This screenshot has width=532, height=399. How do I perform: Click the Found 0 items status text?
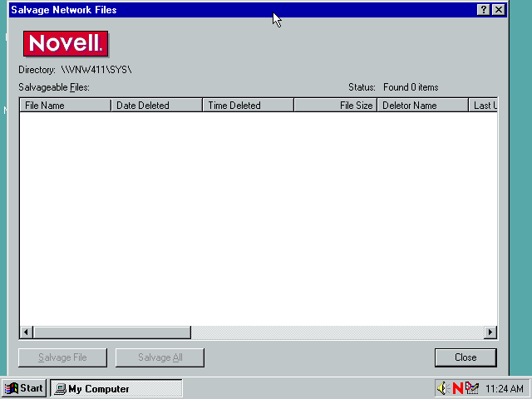(x=411, y=87)
